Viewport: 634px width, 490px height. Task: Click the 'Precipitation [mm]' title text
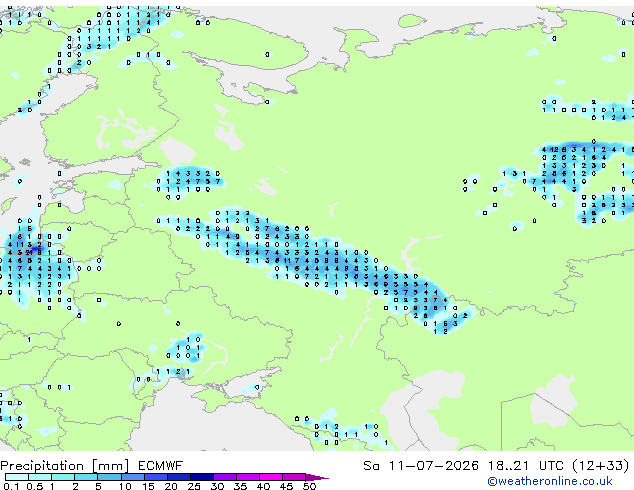pos(65,466)
